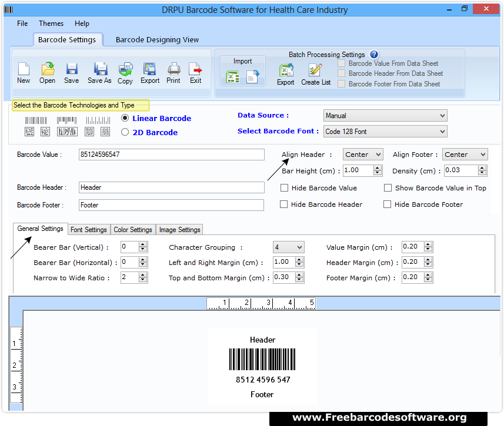Open the Align Header dropdown
The height and width of the screenshot is (426, 504).
(363, 155)
